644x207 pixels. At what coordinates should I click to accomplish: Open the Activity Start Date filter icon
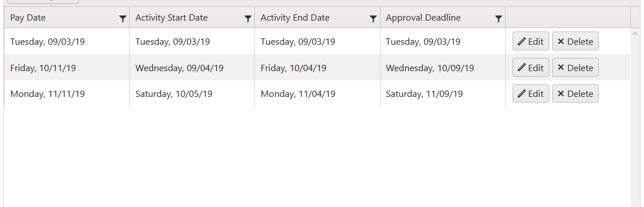[x=247, y=18]
